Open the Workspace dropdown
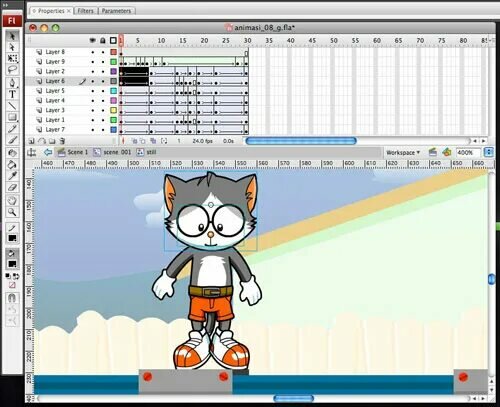 [403, 153]
